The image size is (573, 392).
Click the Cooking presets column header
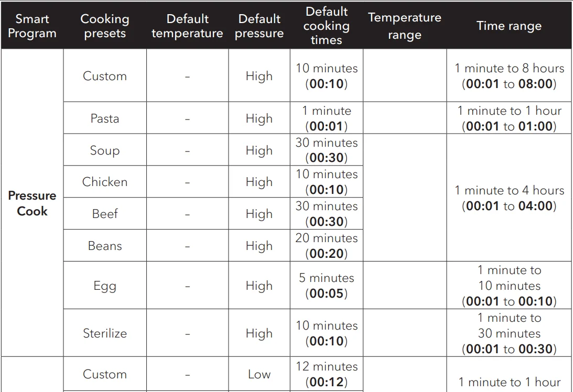(104, 26)
